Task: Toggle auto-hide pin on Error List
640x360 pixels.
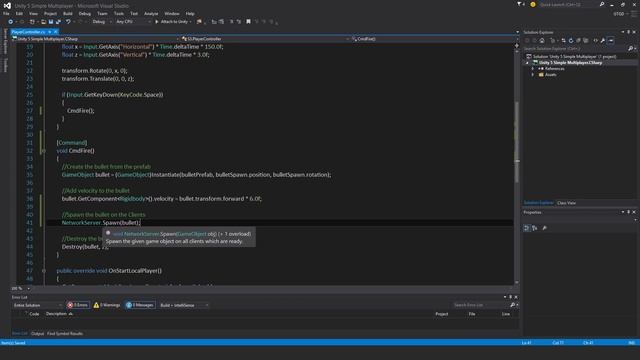Action: [x=510, y=297]
